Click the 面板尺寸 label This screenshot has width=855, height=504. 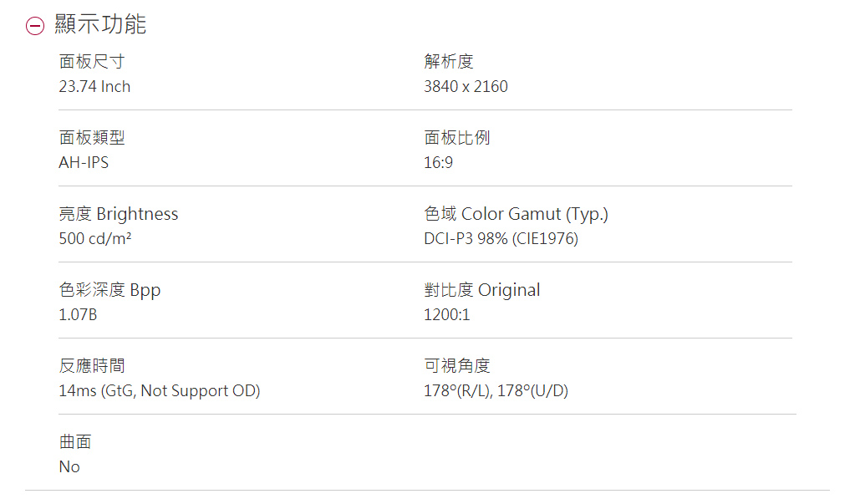tap(92, 62)
